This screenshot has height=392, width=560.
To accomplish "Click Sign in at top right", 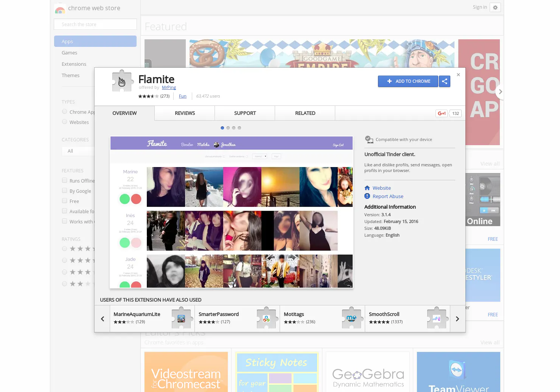I will coord(480,7).
